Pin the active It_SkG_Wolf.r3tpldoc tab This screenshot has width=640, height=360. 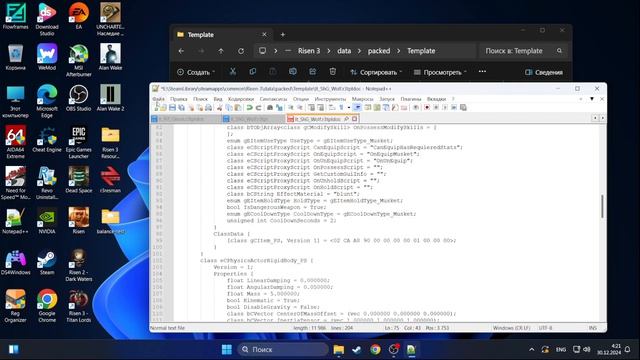pos(347,119)
